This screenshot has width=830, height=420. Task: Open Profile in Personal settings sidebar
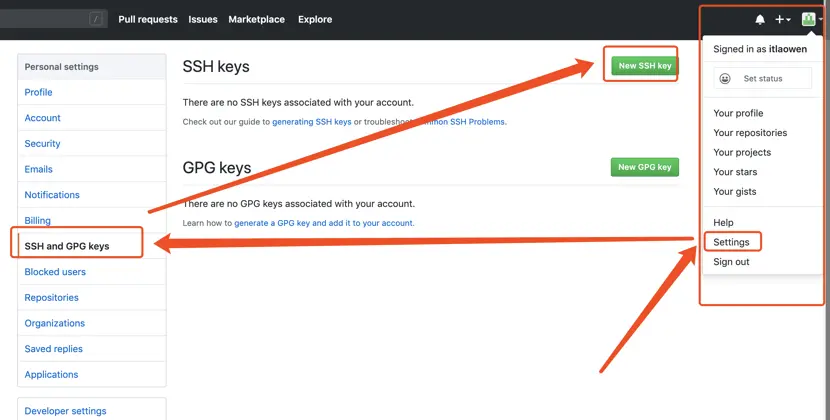(x=39, y=92)
